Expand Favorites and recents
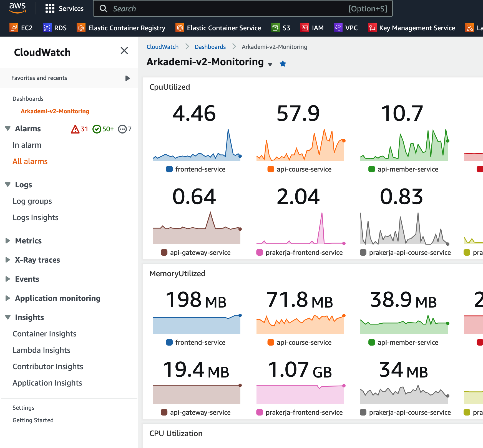This screenshot has height=448, width=483. [127, 78]
